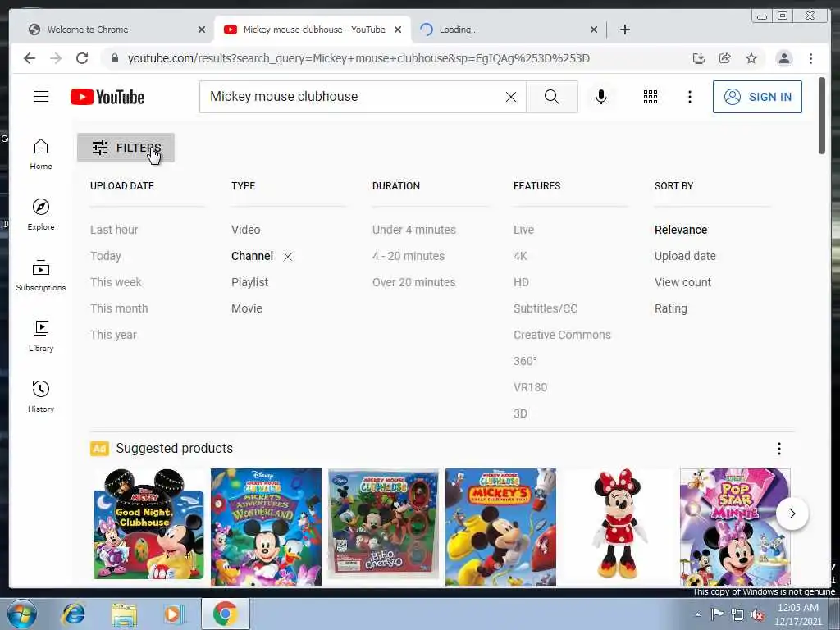Image resolution: width=840 pixels, height=630 pixels.
Task: Open Chrome three-dot menu
Action: coord(810,58)
